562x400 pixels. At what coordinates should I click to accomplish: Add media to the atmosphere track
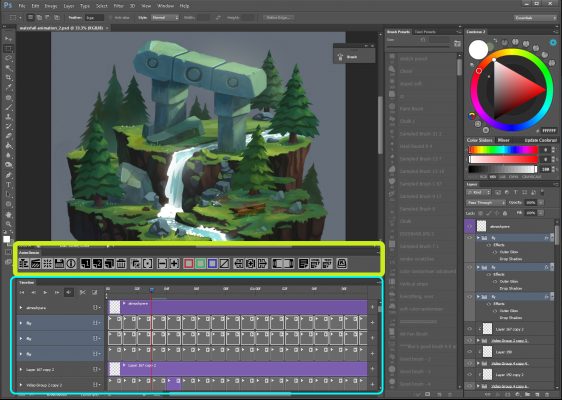372,307
